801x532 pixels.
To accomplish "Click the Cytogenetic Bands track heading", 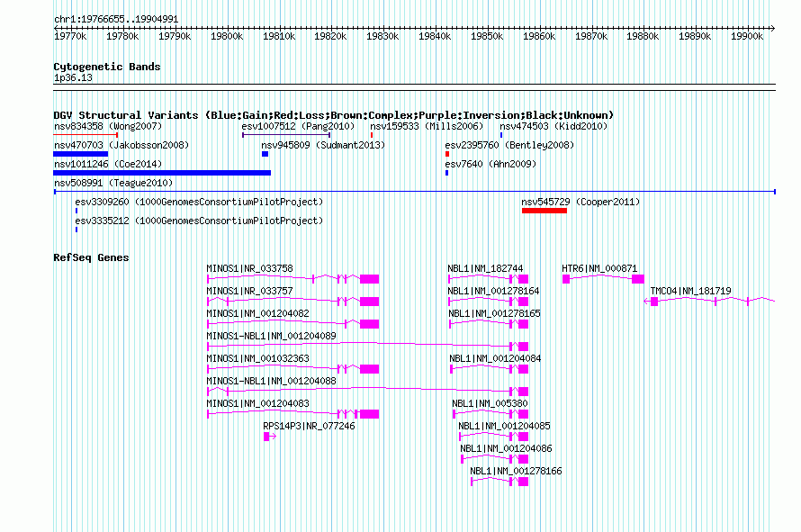I will [107, 67].
